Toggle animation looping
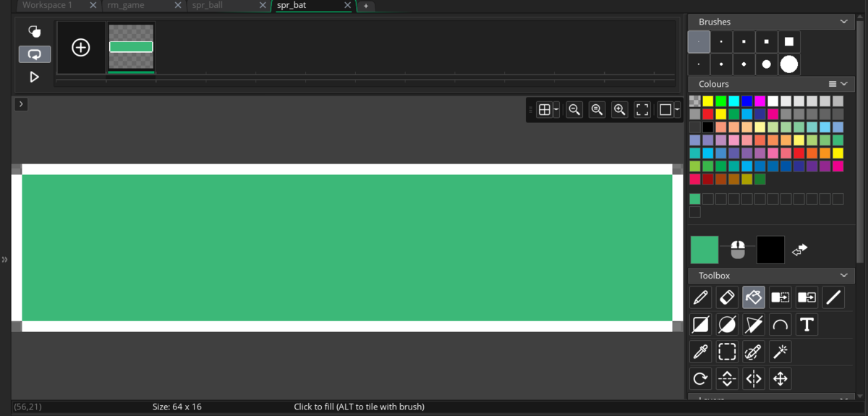This screenshot has height=416, width=868. tap(34, 54)
